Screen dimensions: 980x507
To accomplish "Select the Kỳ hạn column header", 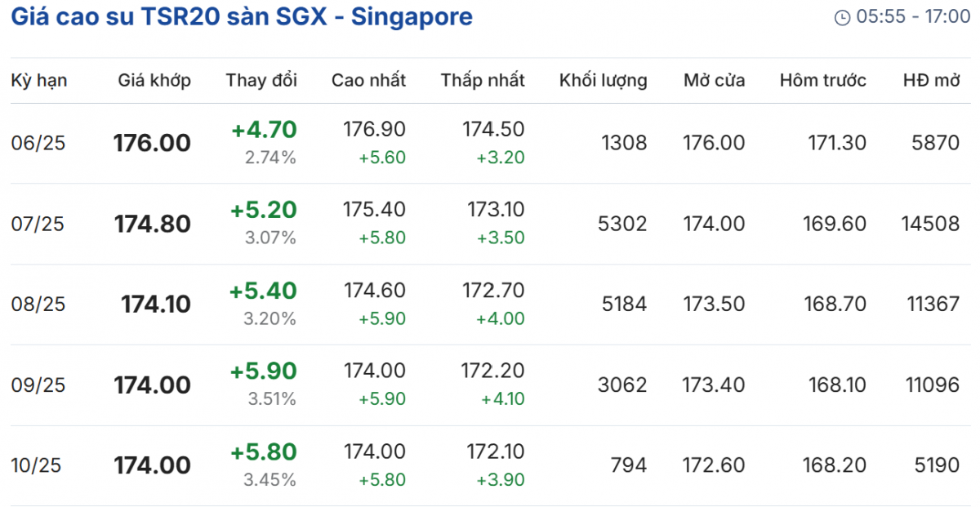I will pos(39,80).
